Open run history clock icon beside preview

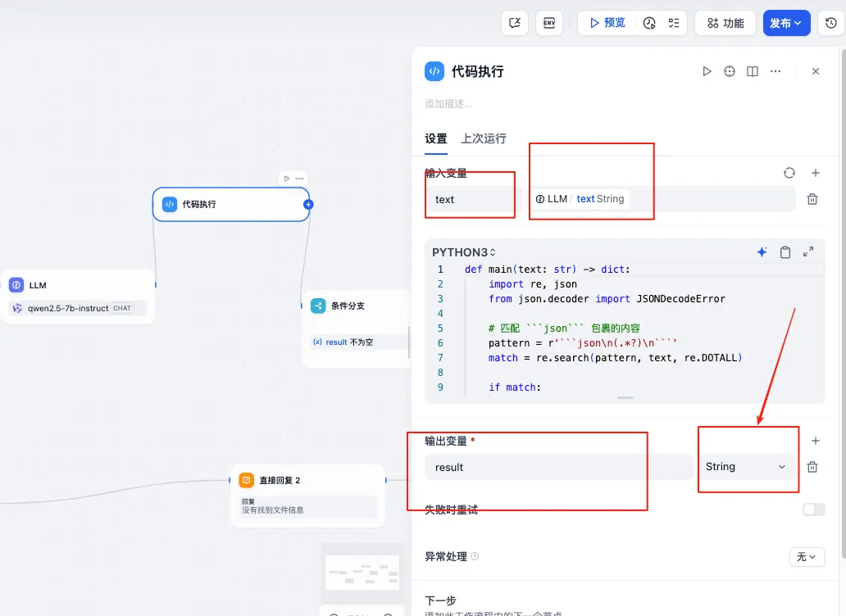coord(649,23)
